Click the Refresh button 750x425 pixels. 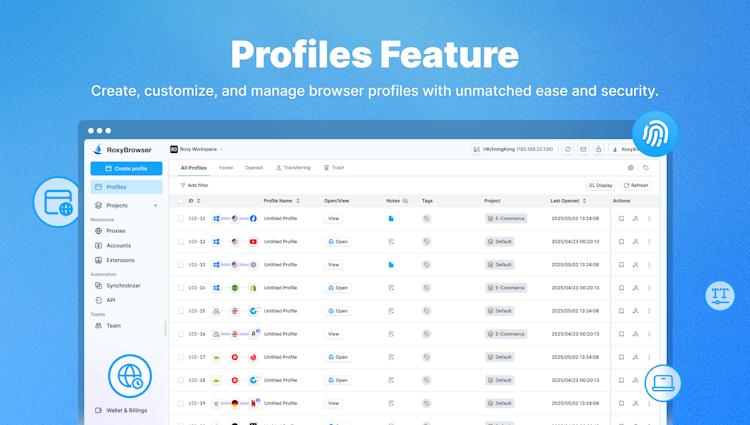pyautogui.click(x=636, y=185)
